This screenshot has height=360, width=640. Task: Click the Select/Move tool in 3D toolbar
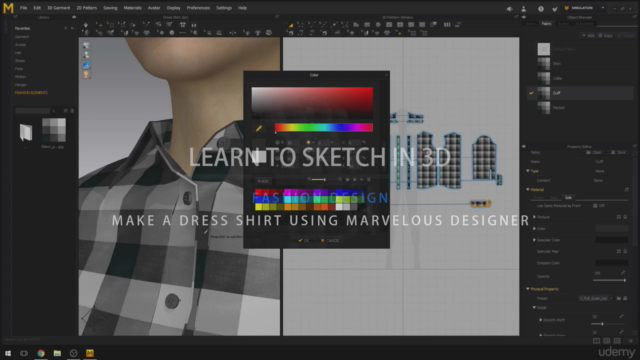[x=99, y=25]
